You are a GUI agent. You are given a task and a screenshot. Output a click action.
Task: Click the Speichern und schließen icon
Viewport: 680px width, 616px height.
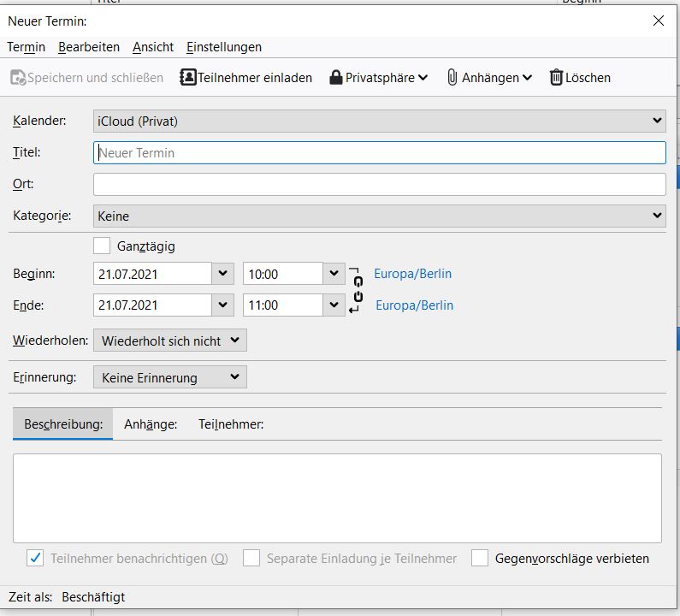click(x=18, y=78)
